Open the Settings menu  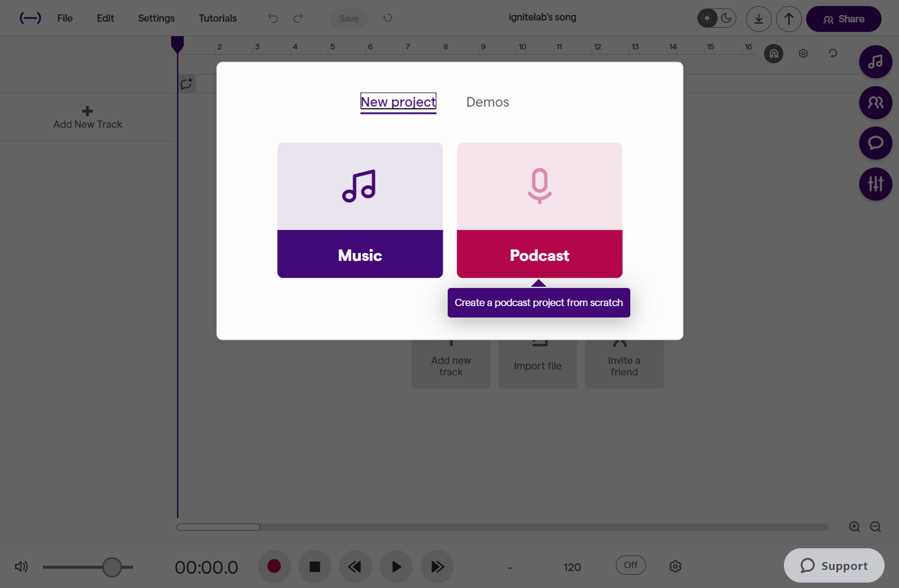pos(156,18)
